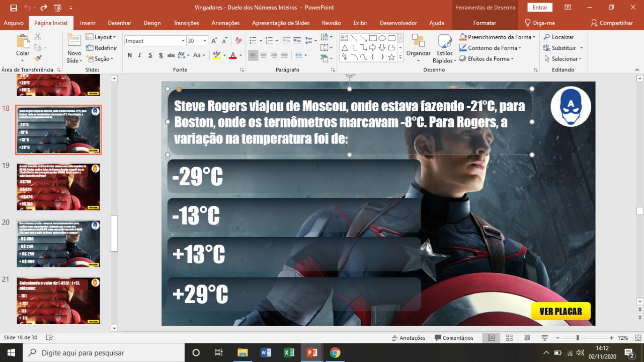Open the font size 30 dropdown
644x362 pixels.
point(205,41)
